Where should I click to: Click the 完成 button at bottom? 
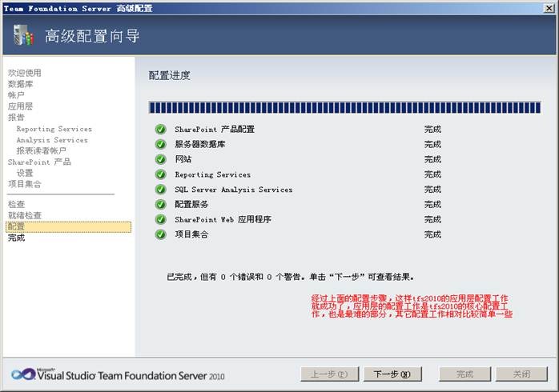[x=464, y=374]
